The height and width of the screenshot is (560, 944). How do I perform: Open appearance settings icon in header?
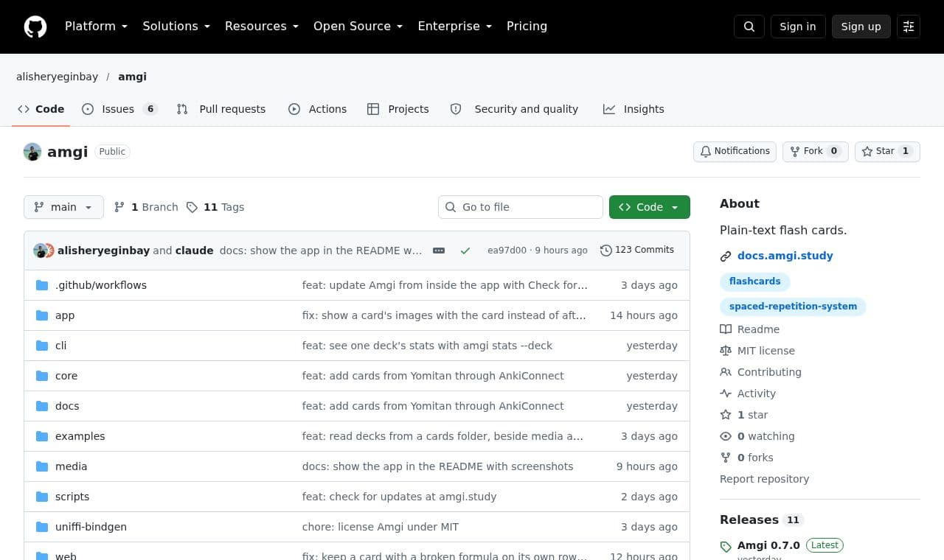(909, 27)
